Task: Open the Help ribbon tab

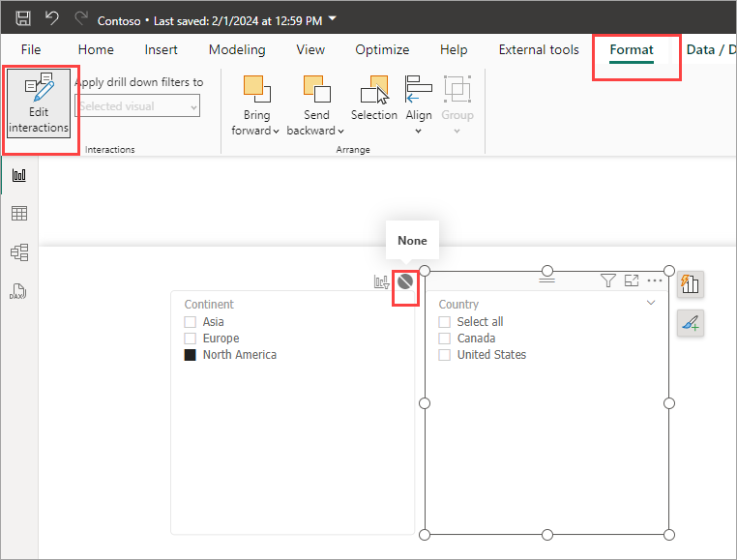Action: click(454, 50)
